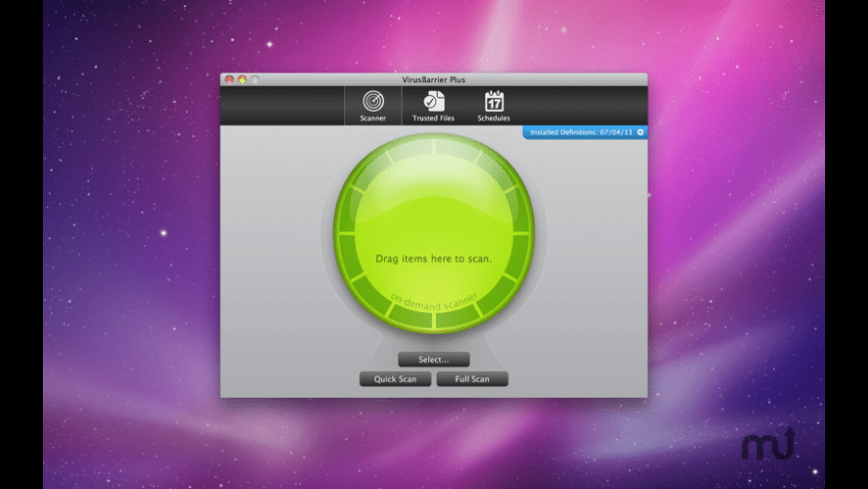Click arrow icon beside Installed Definitions
This screenshot has height=489, width=868.
pos(641,132)
